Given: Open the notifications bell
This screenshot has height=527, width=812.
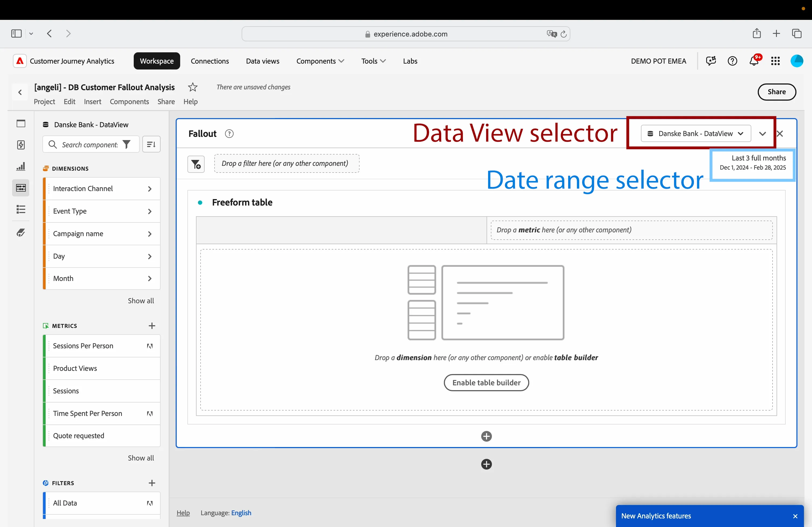Looking at the screenshot, I should click(754, 61).
